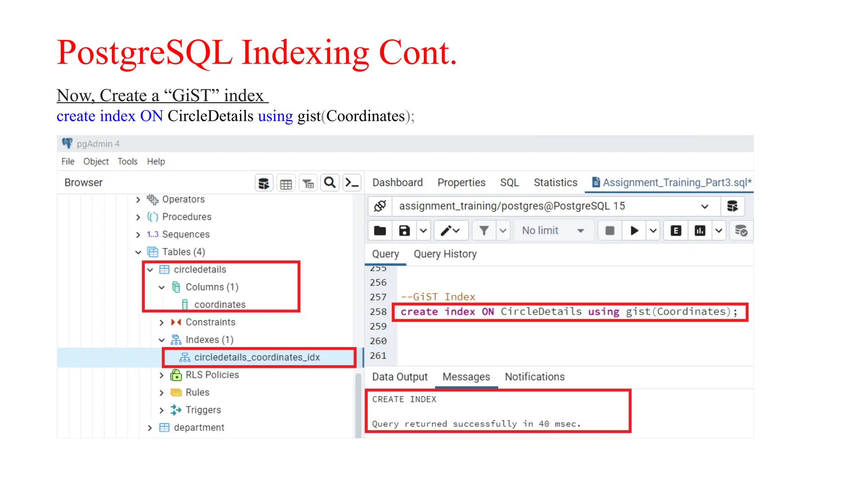This screenshot has height=488, width=868.
Task: Open the execute options dropdown arrow
Action: click(653, 231)
